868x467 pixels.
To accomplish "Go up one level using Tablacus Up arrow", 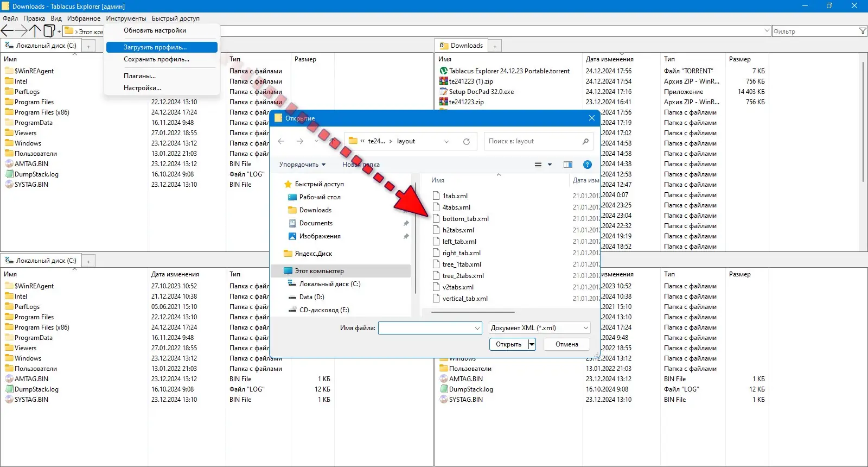I will (35, 31).
